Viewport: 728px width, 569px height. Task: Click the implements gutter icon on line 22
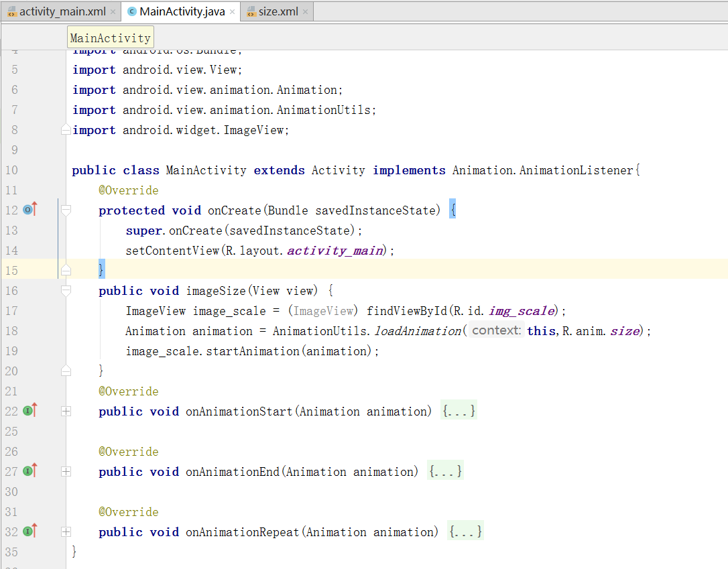coord(29,411)
